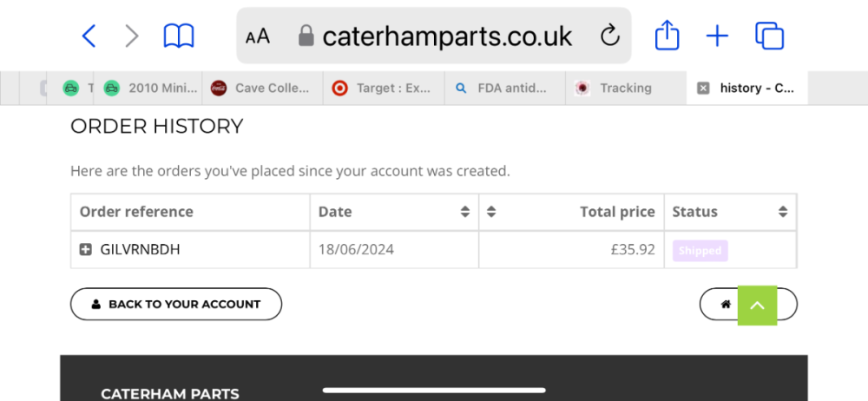Screen dimensions: 868x401
Task: Tap the caterhamparts.co.uk address field
Action: [447, 36]
